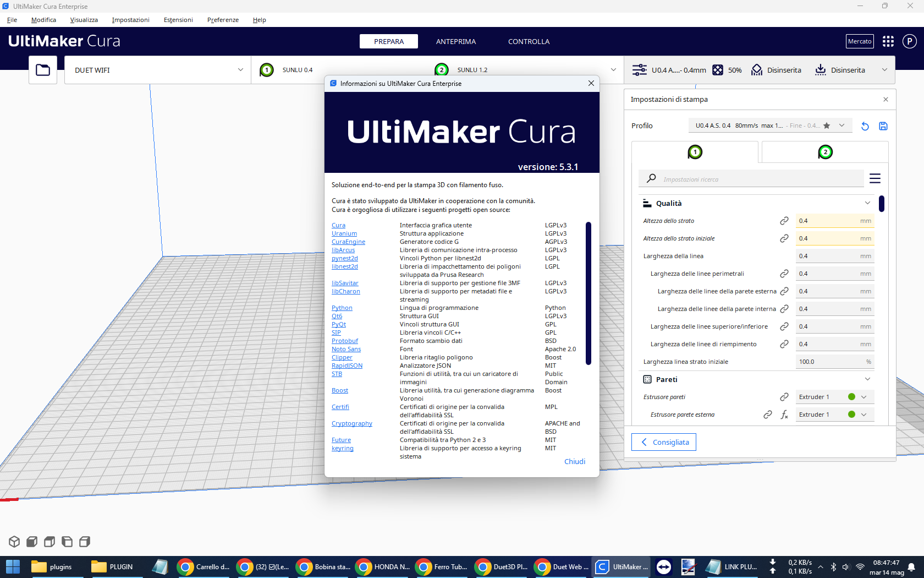Open the Preferenze menu

(223, 20)
